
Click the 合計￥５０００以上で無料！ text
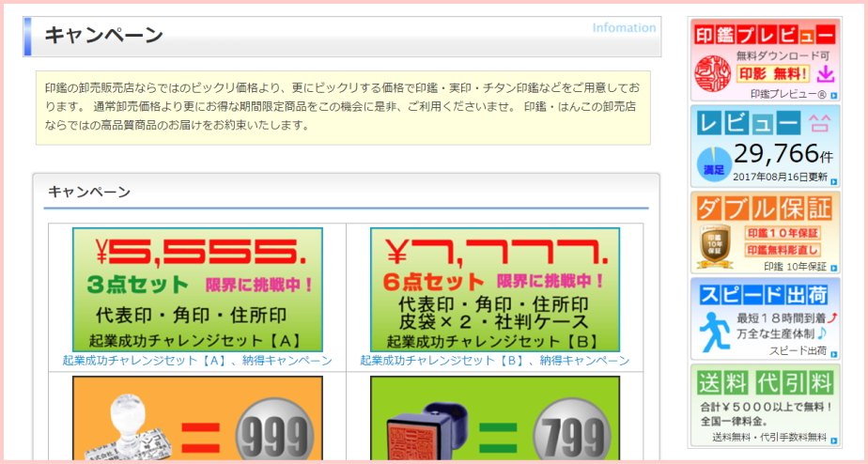(767, 408)
